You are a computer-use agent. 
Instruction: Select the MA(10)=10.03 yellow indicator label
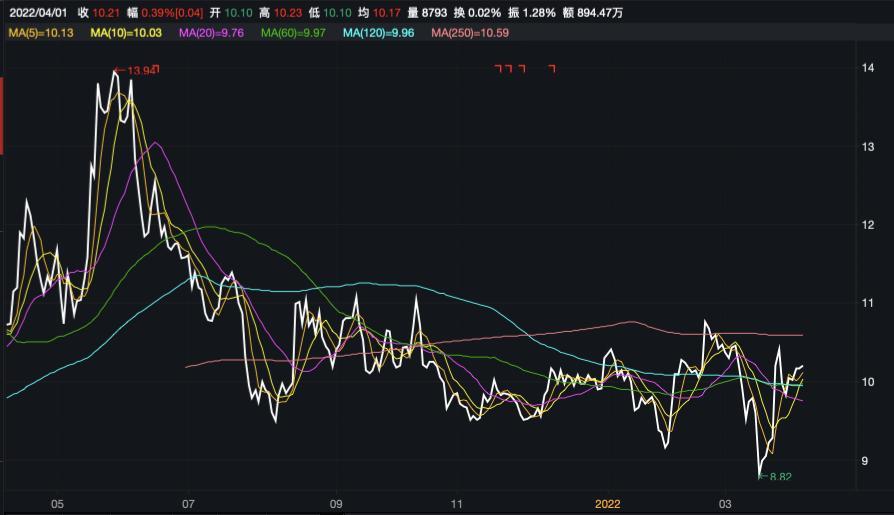(x=126, y=33)
